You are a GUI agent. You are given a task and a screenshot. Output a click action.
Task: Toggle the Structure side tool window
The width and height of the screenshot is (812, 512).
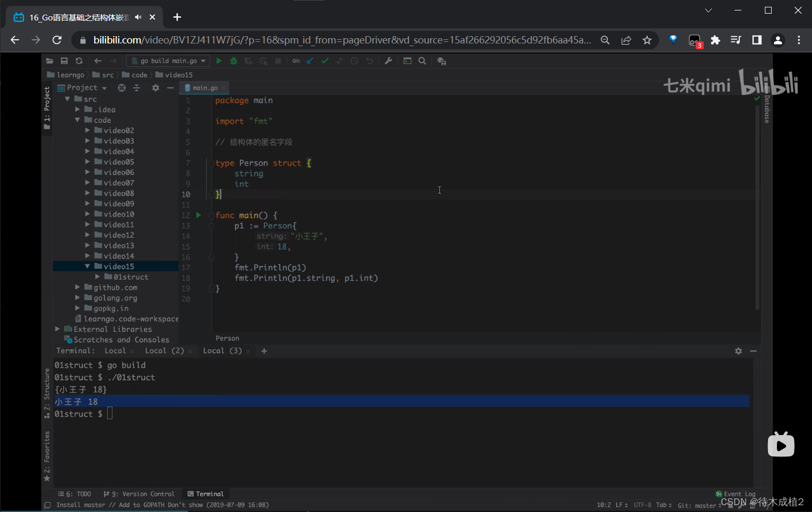47,393
